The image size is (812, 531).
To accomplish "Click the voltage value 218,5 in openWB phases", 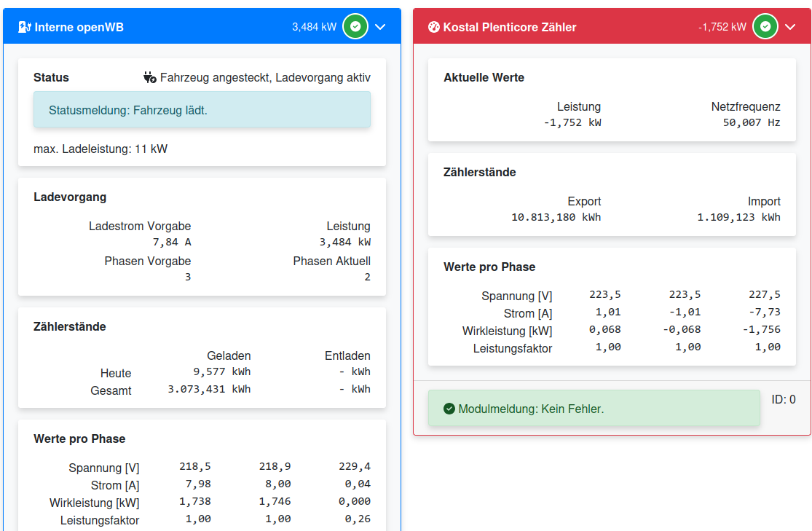I will (195, 466).
